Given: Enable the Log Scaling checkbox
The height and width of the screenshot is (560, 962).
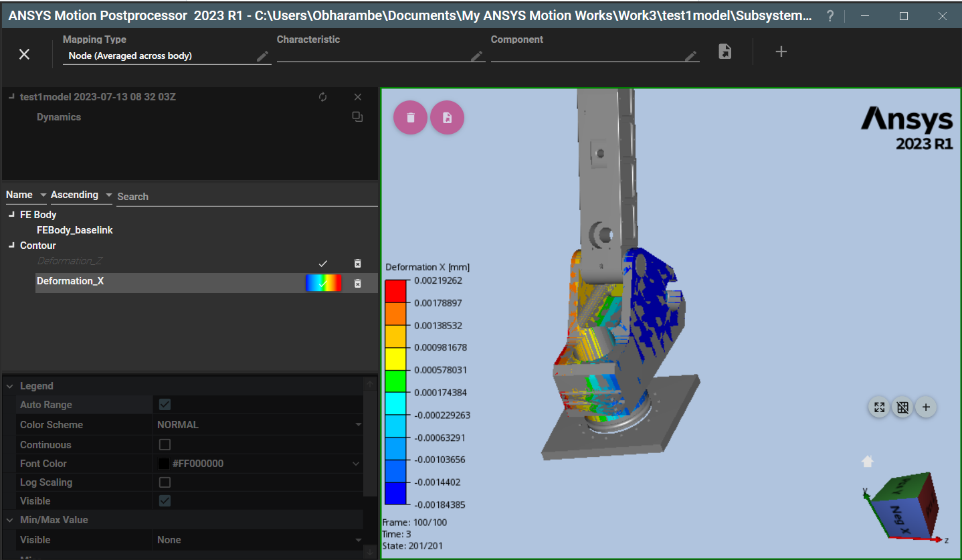Looking at the screenshot, I should pos(165,482).
